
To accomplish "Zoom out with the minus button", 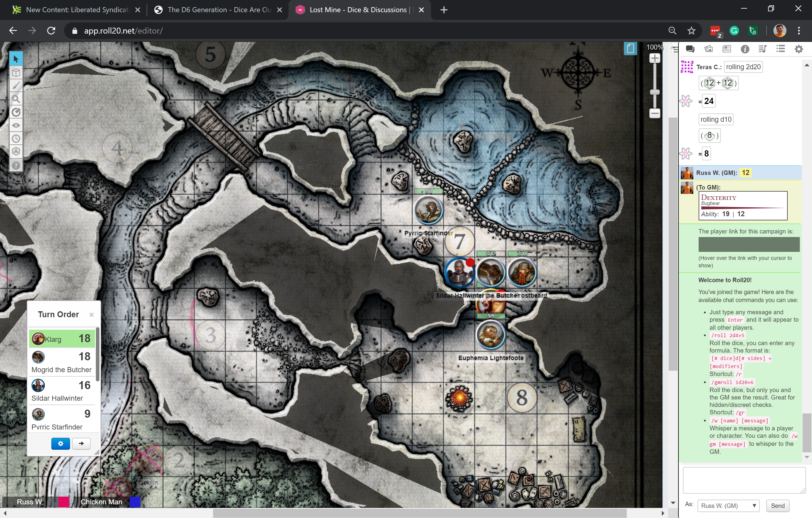I will click(x=654, y=113).
